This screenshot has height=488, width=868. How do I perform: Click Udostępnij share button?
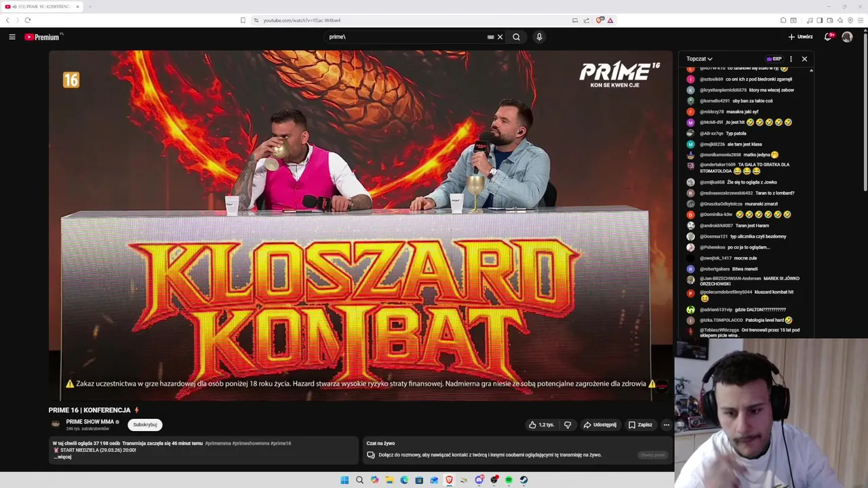coord(600,425)
